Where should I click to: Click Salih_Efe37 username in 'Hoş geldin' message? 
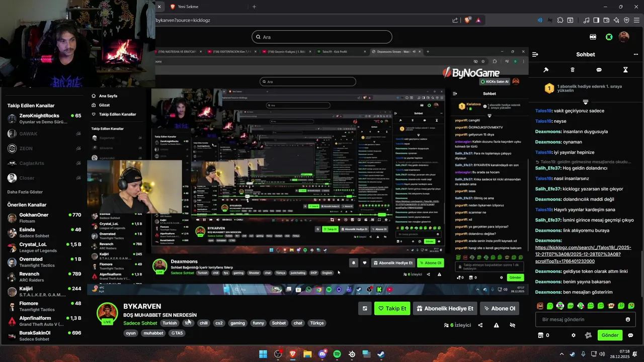click(x=548, y=168)
